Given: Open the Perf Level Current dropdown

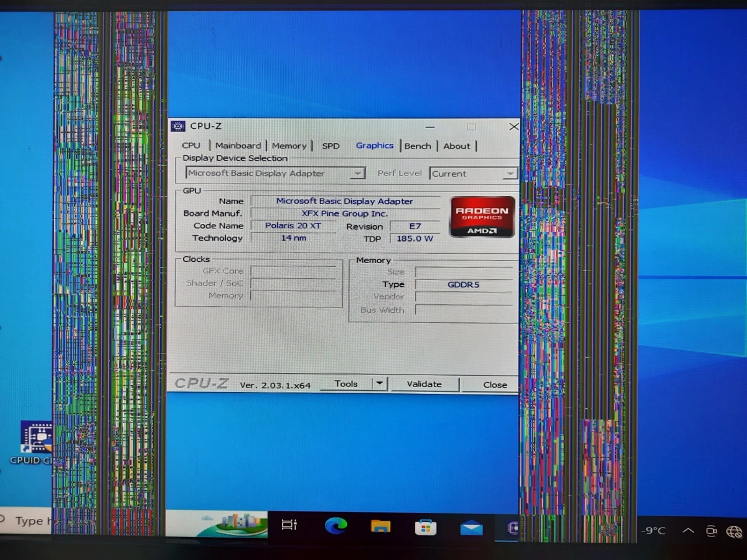Looking at the screenshot, I should [x=473, y=174].
